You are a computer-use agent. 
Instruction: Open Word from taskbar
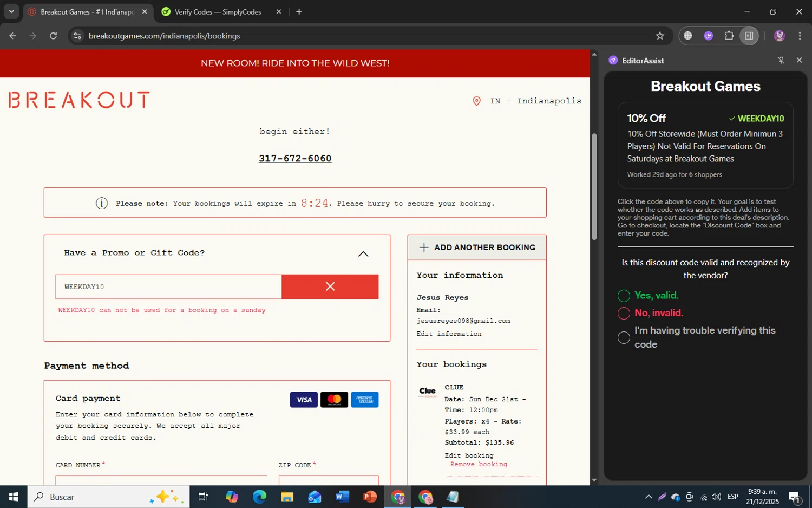click(342, 497)
